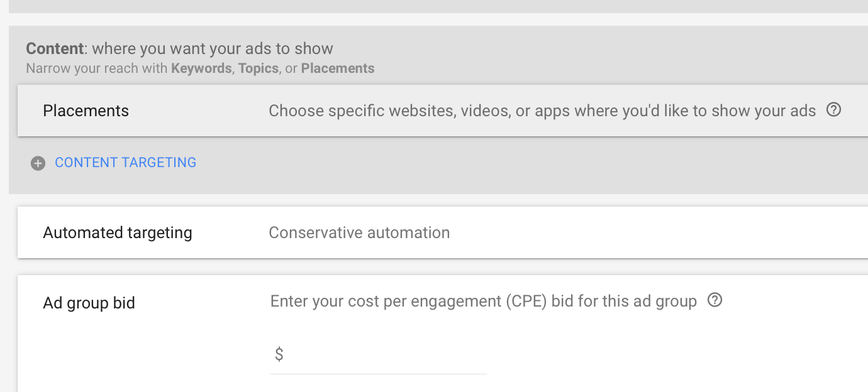Open help icon next to CPE bid text

[x=715, y=300]
